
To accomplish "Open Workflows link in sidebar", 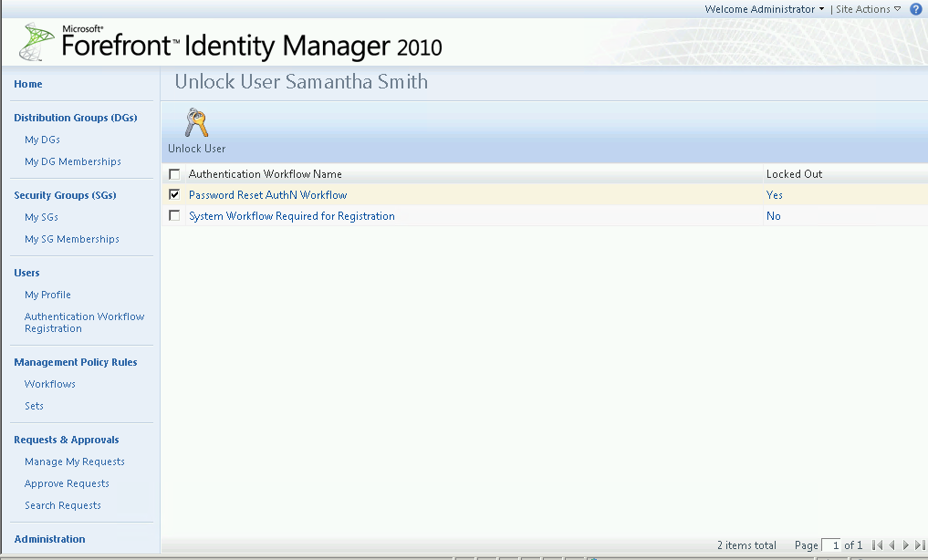I will pyautogui.click(x=49, y=384).
